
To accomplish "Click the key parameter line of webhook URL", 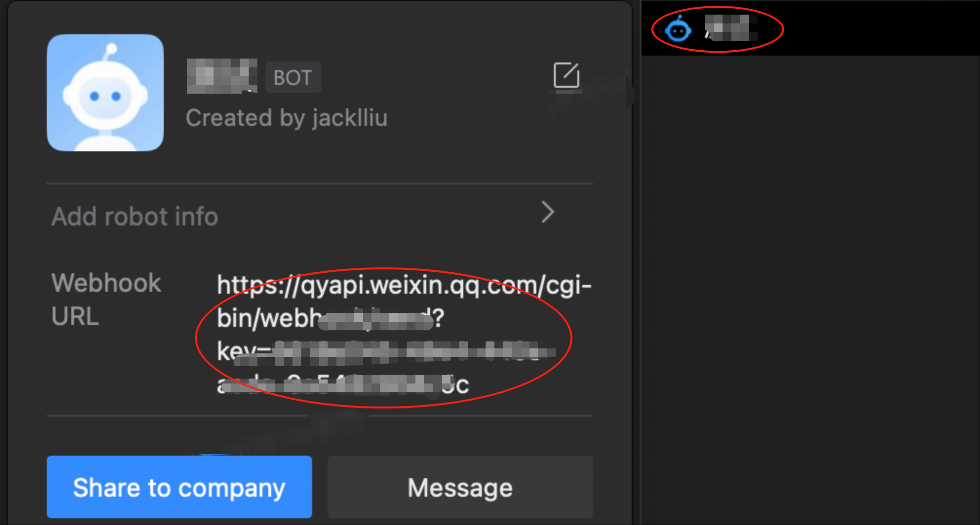I will pos(386,351).
